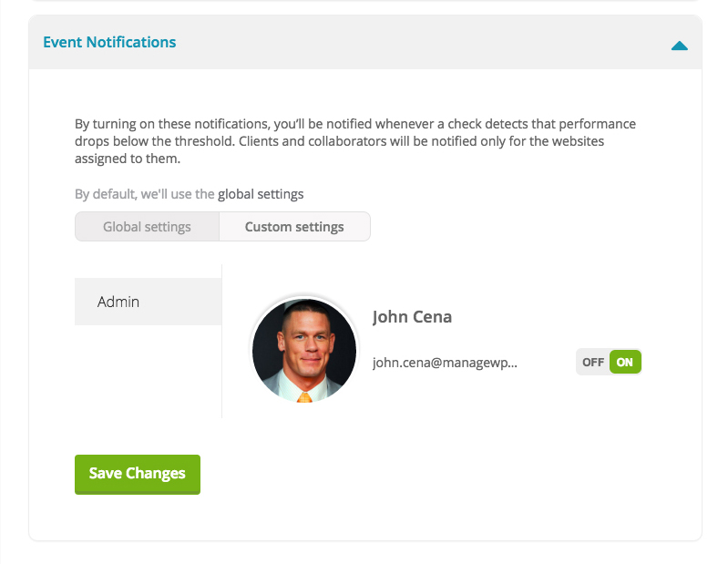The height and width of the screenshot is (564, 728).
Task: Toggle John Cena's event notification switch
Action: pos(609,362)
